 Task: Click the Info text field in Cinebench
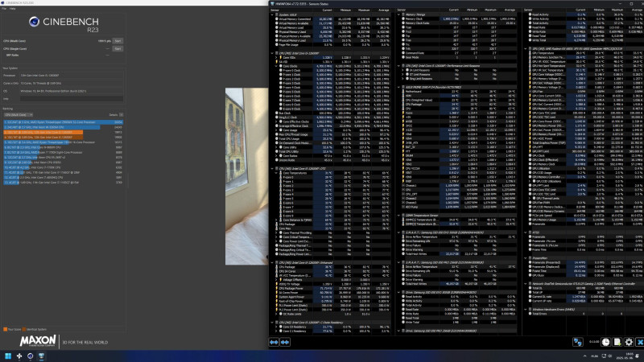(x=72, y=99)
